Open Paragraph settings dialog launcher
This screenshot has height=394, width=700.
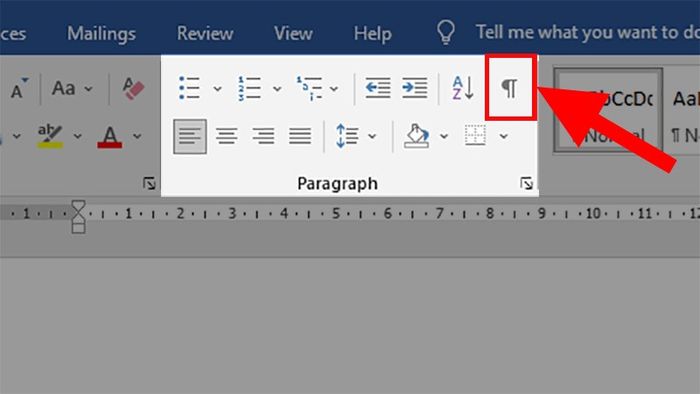tap(526, 183)
